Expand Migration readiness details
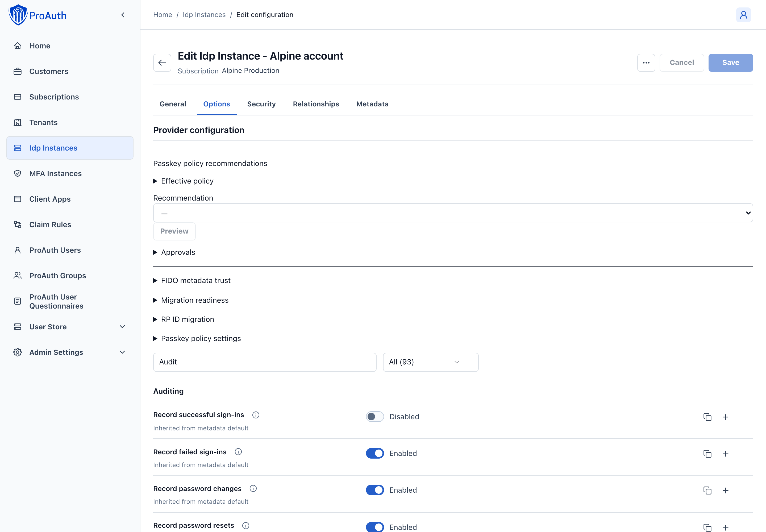The image size is (766, 532). (x=191, y=300)
